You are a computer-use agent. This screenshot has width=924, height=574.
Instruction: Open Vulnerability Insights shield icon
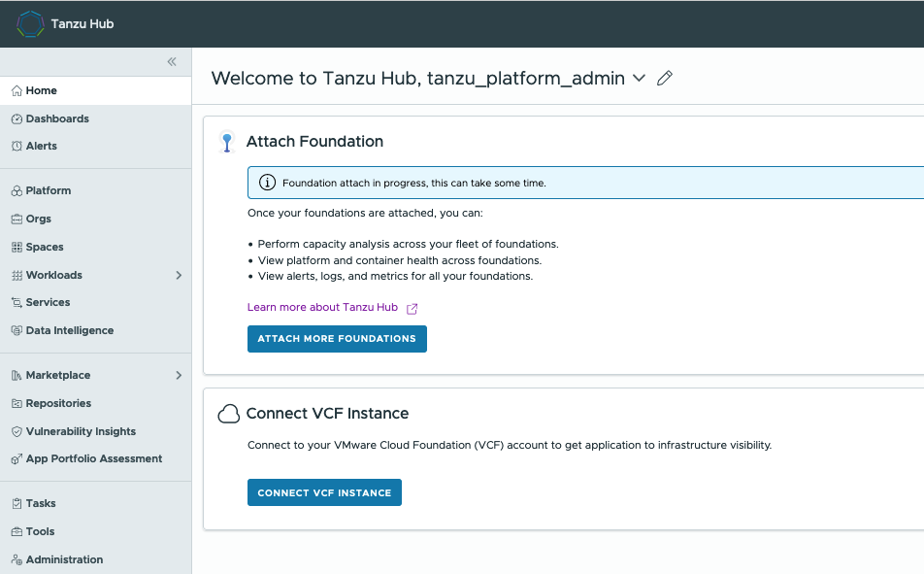[16, 431]
